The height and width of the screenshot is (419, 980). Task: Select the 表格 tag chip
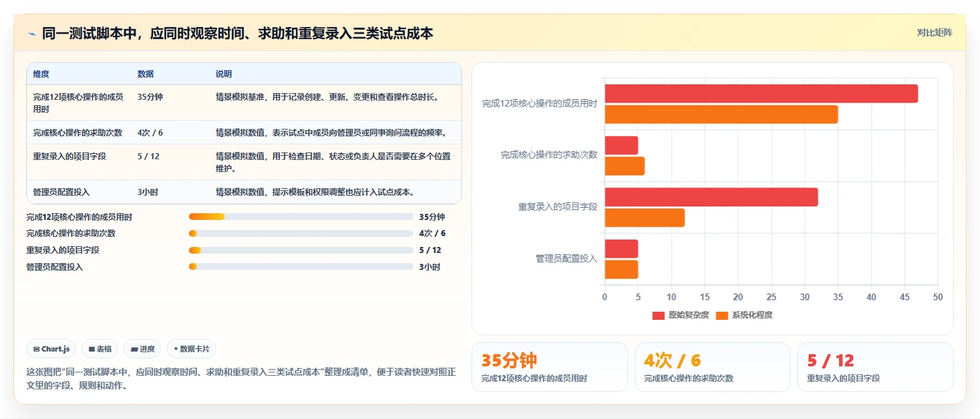point(100,349)
